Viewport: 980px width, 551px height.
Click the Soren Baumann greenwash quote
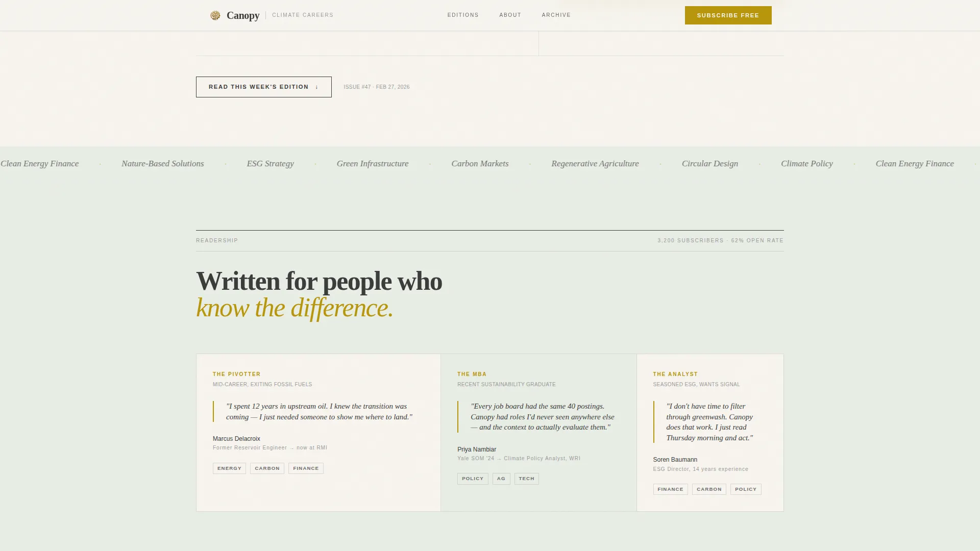[709, 422]
